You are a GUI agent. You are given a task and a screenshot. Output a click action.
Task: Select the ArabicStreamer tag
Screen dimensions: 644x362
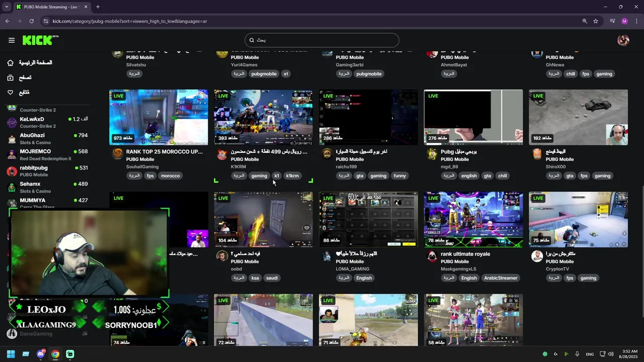[x=501, y=278]
